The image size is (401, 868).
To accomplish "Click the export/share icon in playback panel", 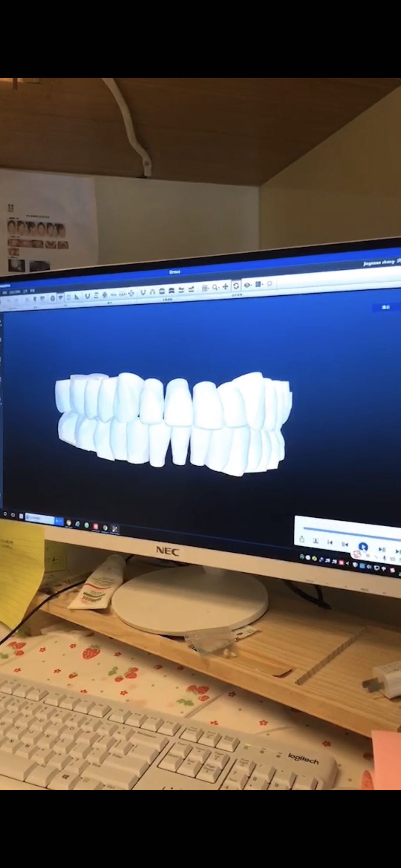I will [302, 539].
